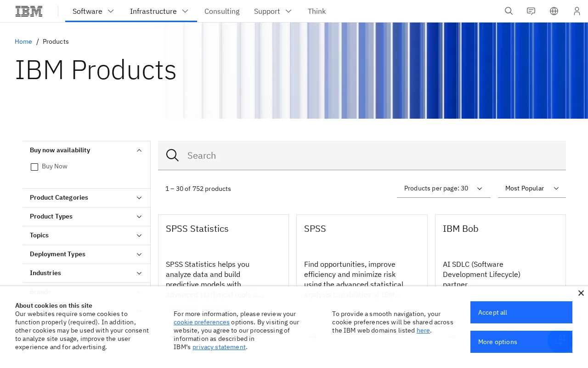This screenshot has height=368, width=588.
Task: Open the Products per page dropdown
Action: click(x=444, y=189)
